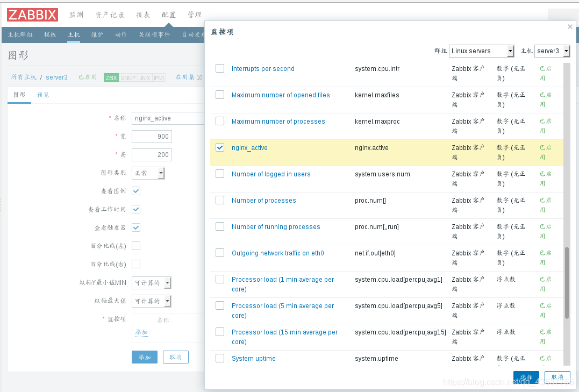The image size is (579, 392).
Task: Switch to the 预览 tab
Action: (43, 95)
